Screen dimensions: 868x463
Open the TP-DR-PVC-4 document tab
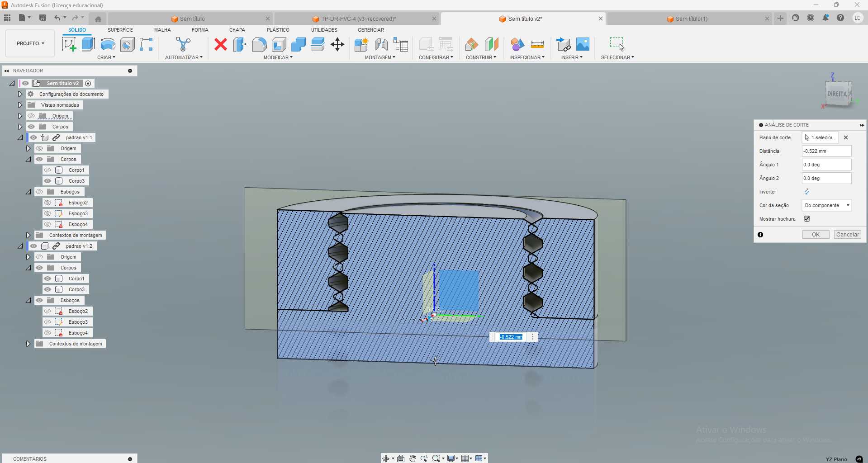tap(357, 19)
